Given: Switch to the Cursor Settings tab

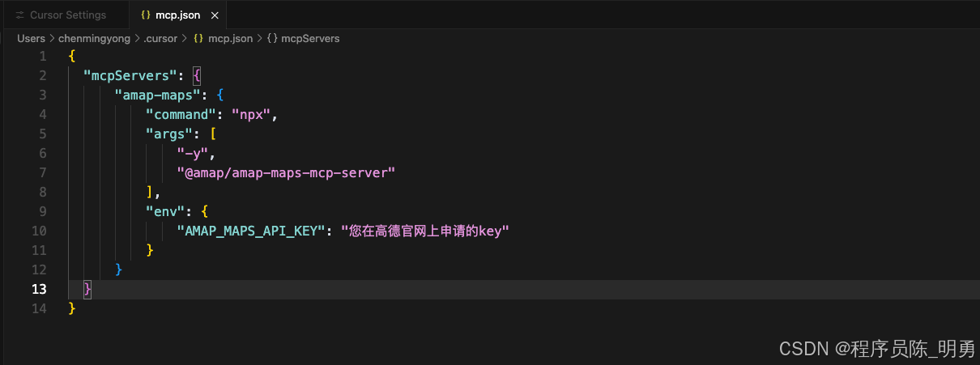Looking at the screenshot, I should point(61,15).
